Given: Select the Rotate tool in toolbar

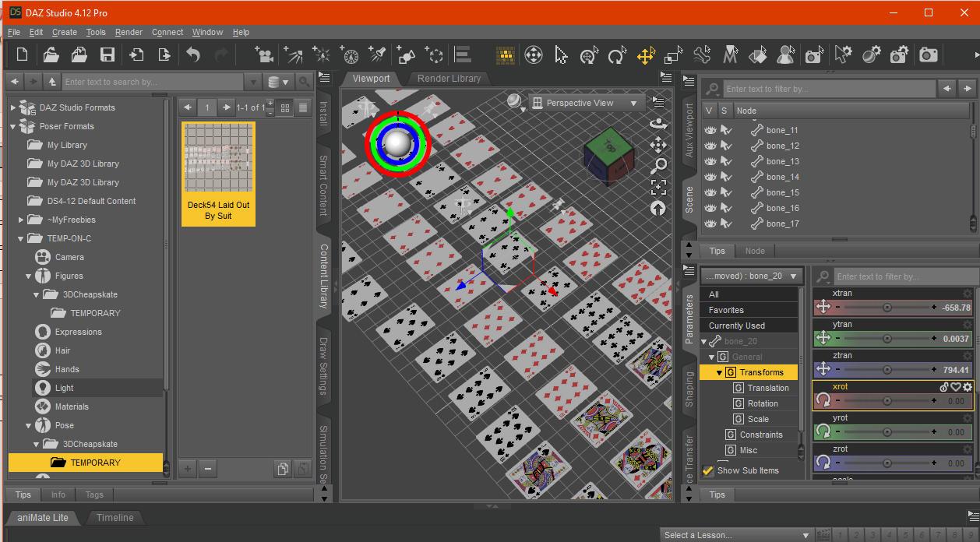Looking at the screenshot, I should 617,55.
